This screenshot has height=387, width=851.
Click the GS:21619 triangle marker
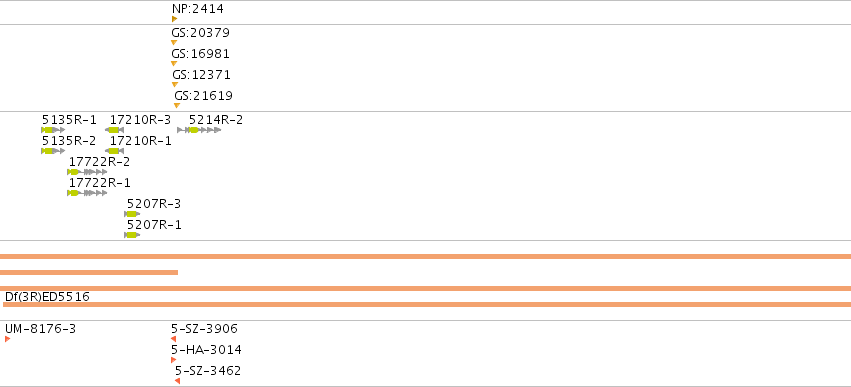(176, 105)
